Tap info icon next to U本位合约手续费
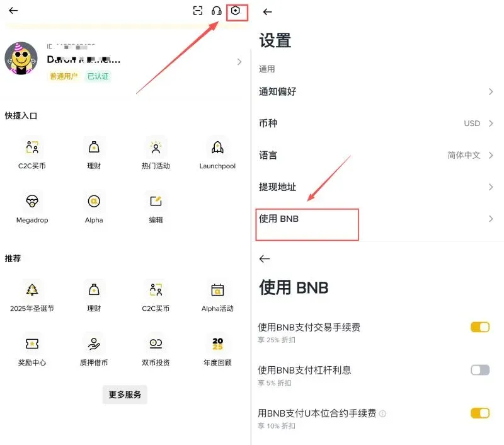This screenshot has width=504, height=445. 382,413
